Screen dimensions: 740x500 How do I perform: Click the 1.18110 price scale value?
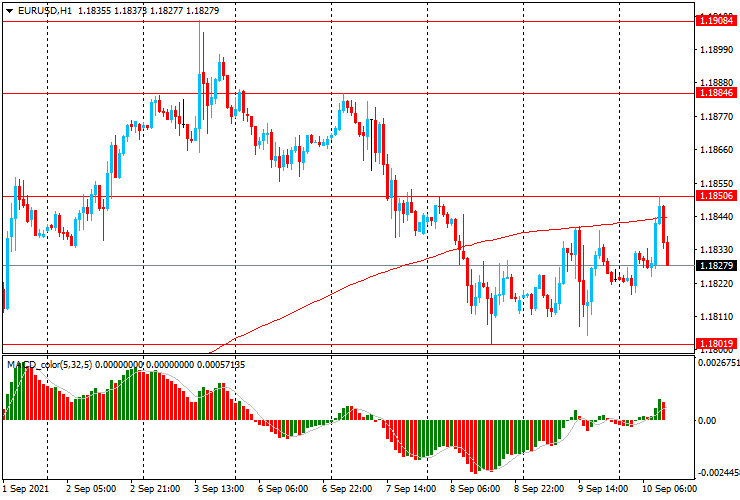pos(717,317)
